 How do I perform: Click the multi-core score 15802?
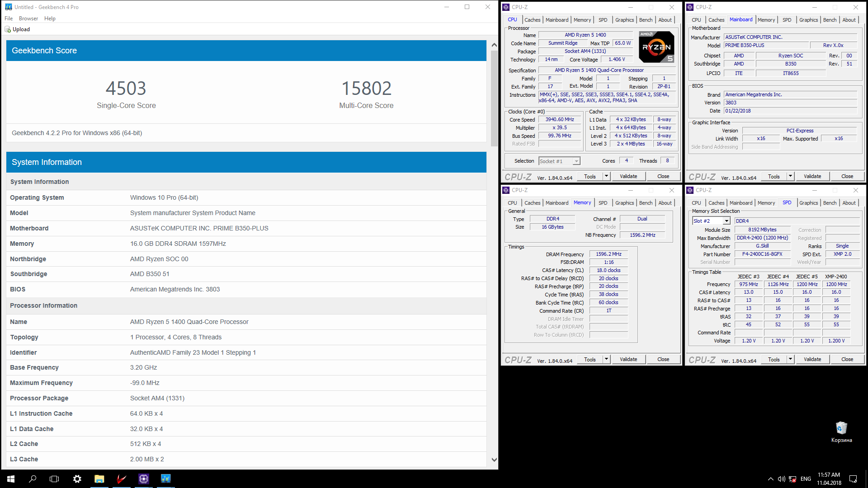click(366, 88)
